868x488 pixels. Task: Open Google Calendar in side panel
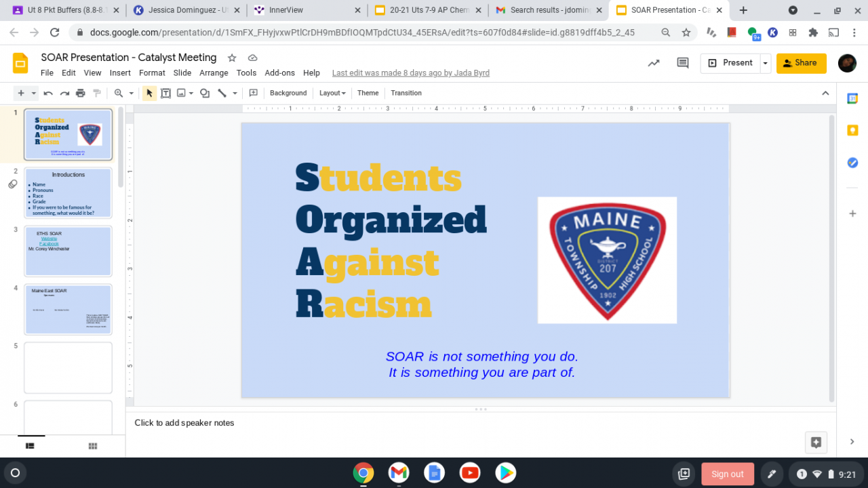(852, 98)
